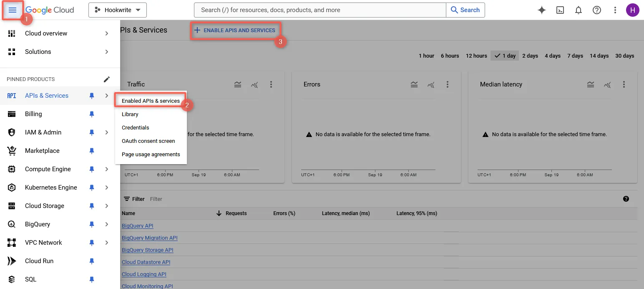
Task: Click the Marketplace cart icon
Action: pos(12,151)
